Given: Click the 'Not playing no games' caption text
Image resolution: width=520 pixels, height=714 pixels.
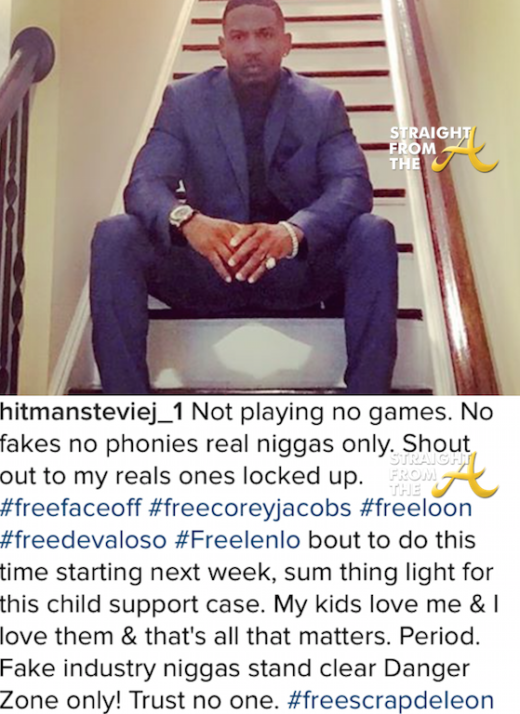Looking at the screenshot, I should [324, 412].
